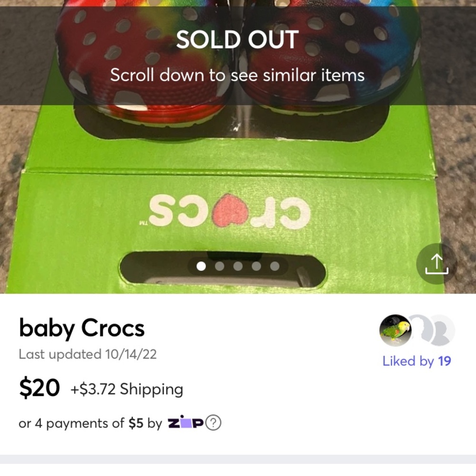This screenshot has width=476, height=476.
Task: Click the Zip logo
Action: 186,423
